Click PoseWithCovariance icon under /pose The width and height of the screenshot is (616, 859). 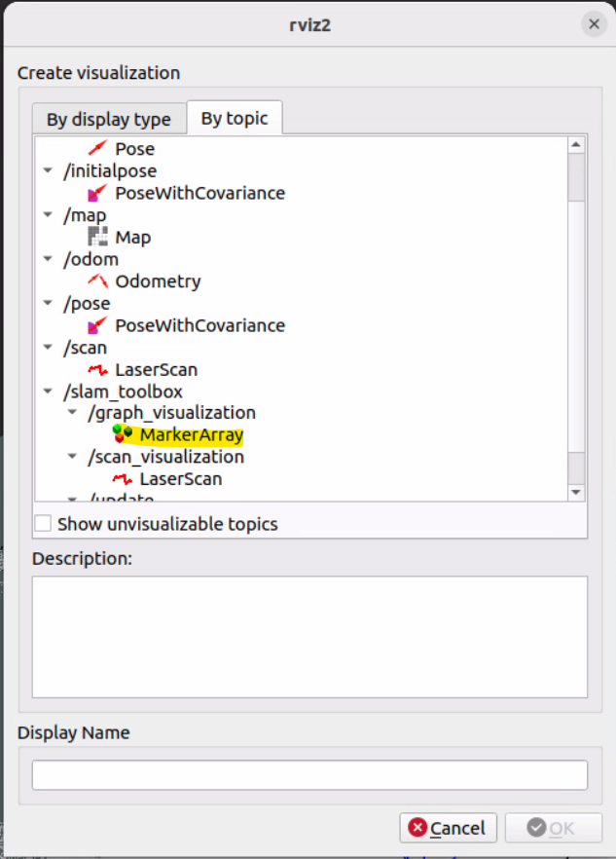pos(98,325)
